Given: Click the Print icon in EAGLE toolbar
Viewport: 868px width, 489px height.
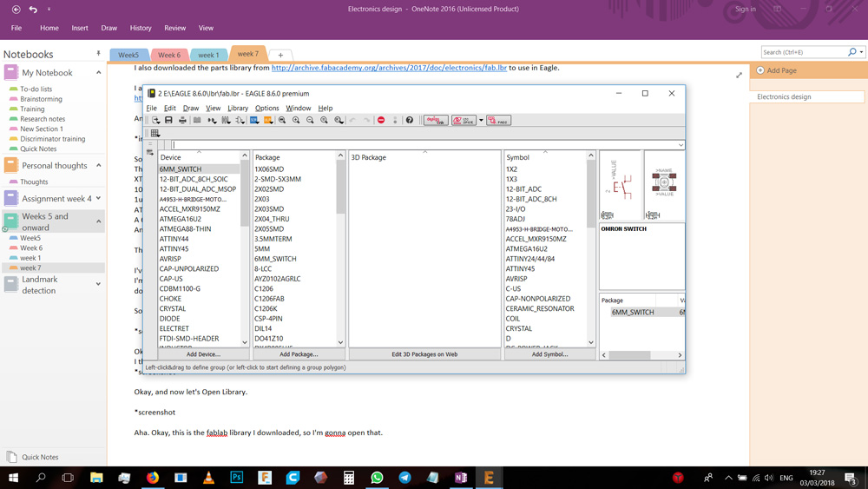Looking at the screenshot, I should pyautogui.click(x=182, y=120).
